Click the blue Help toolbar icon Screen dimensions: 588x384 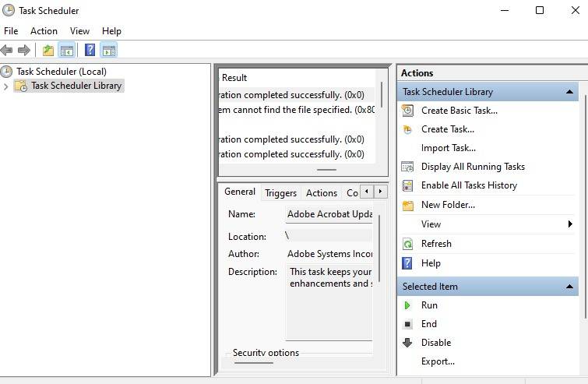(90, 50)
